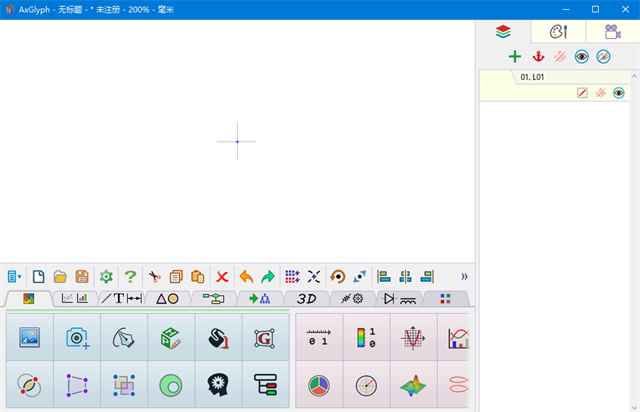Viewport: 640px width, 412px height.
Task: Hide all layers with crossed eye
Action: coord(603,56)
